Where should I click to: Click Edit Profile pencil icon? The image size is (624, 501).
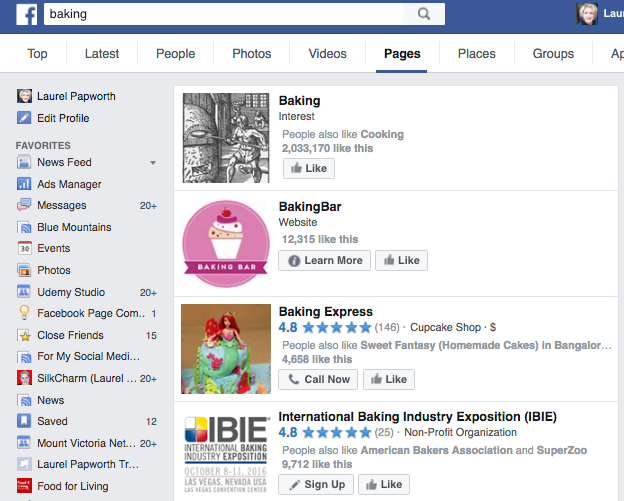tap(24, 118)
